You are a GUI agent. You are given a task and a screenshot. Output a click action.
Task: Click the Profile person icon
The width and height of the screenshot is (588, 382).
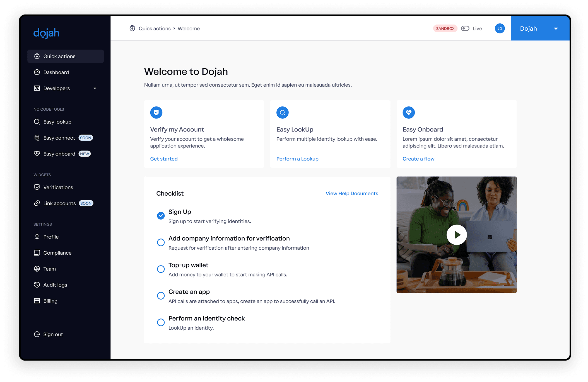(37, 237)
